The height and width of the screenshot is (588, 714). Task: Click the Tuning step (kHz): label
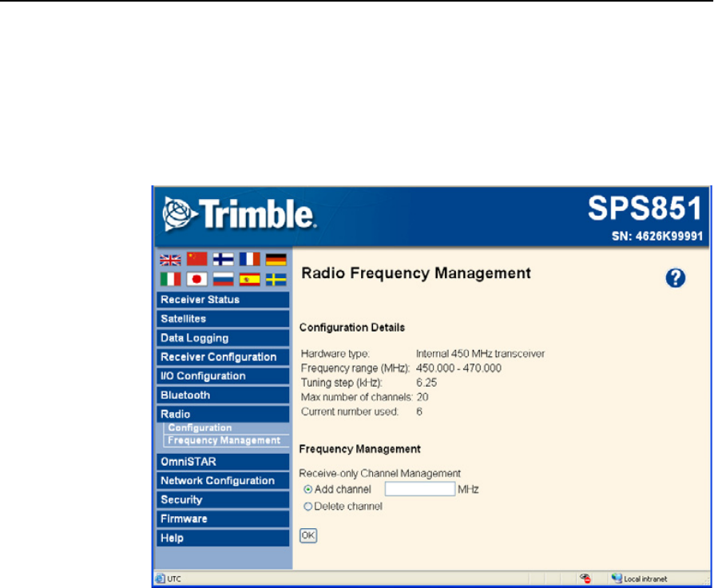[342, 383]
